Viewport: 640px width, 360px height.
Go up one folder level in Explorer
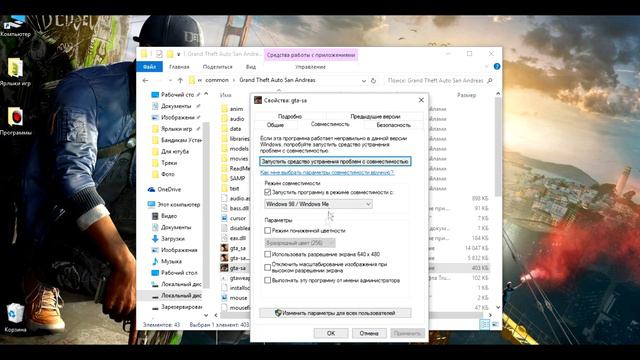pyautogui.click(x=180, y=81)
